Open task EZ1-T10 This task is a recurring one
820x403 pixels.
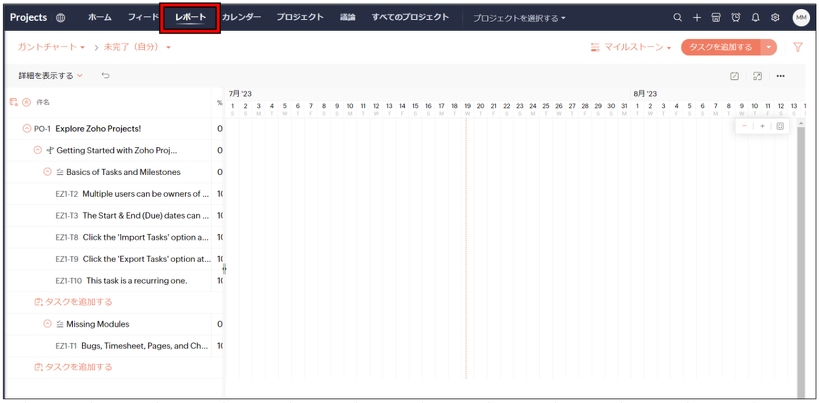click(136, 281)
